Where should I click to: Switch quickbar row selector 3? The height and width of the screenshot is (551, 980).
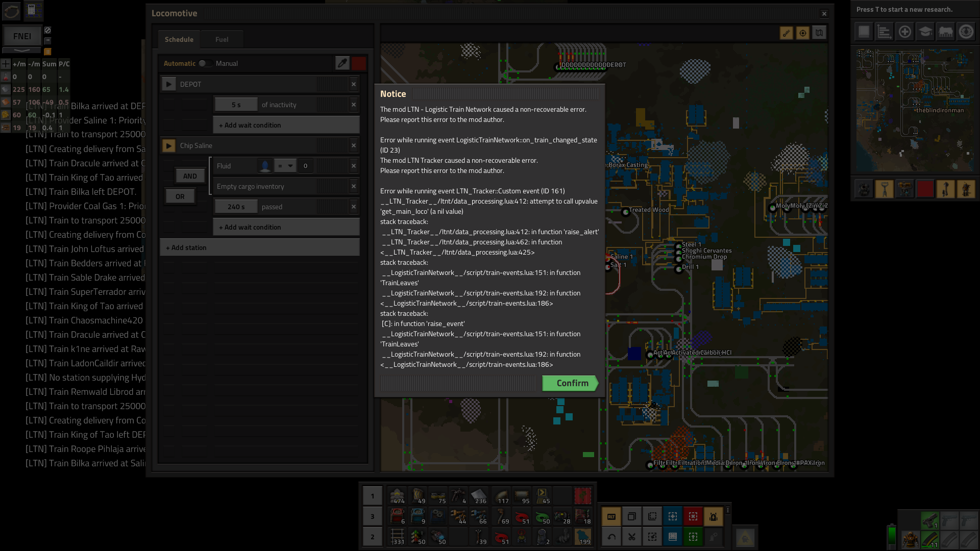[372, 516]
